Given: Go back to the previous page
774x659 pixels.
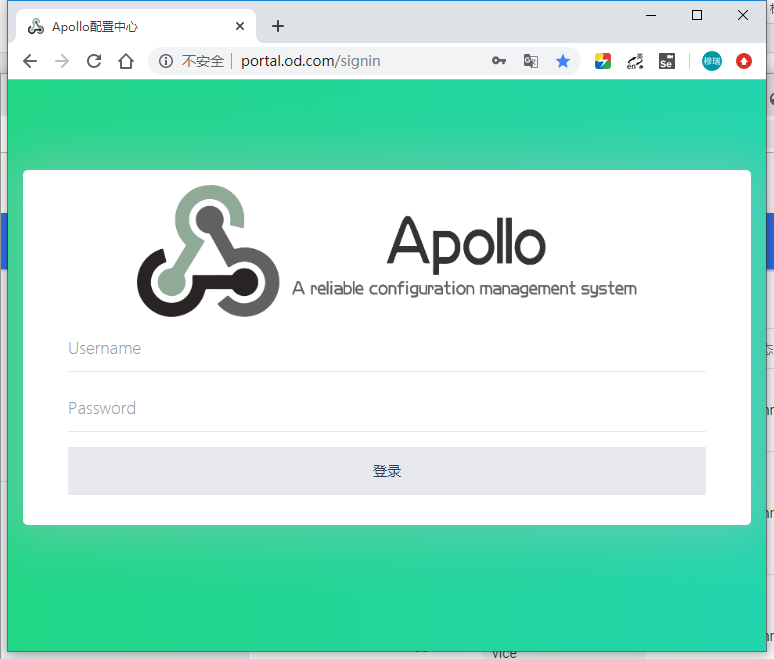Looking at the screenshot, I should pos(30,61).
